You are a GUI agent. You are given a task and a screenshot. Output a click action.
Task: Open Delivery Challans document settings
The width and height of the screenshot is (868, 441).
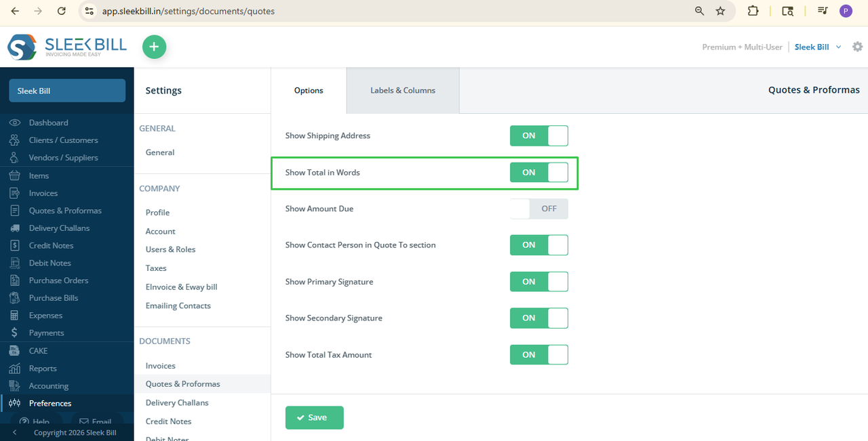(177, 402)
